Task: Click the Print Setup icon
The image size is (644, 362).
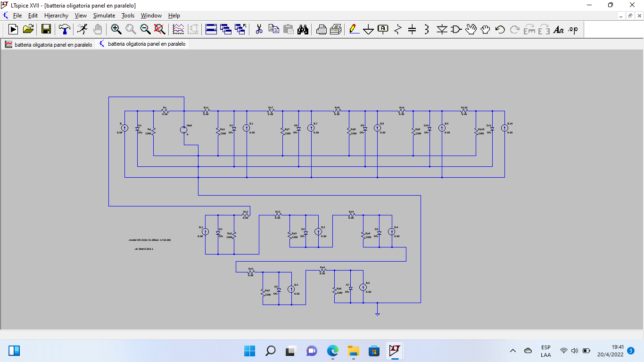Action: [x=322, y=29]
